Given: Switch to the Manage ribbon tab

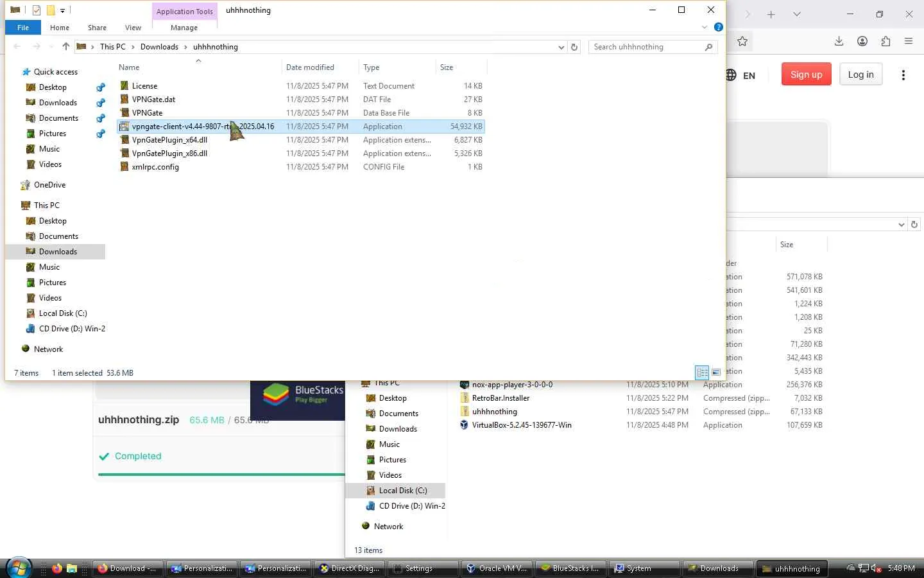Looking at the screenshot, I should tap(184, 28).
